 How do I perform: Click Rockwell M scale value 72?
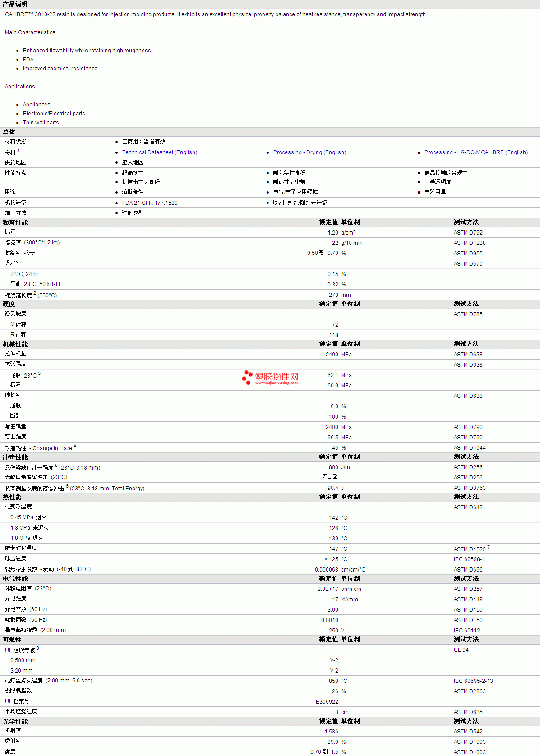click(335, 325)
